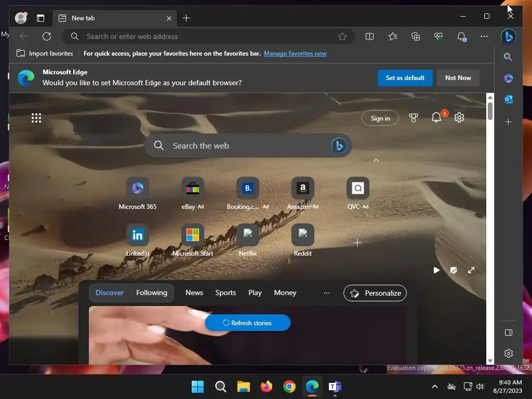This screenshot has height=399, width=532.
Task: Collapse quick links with chevron
Action: coord(376,161)
